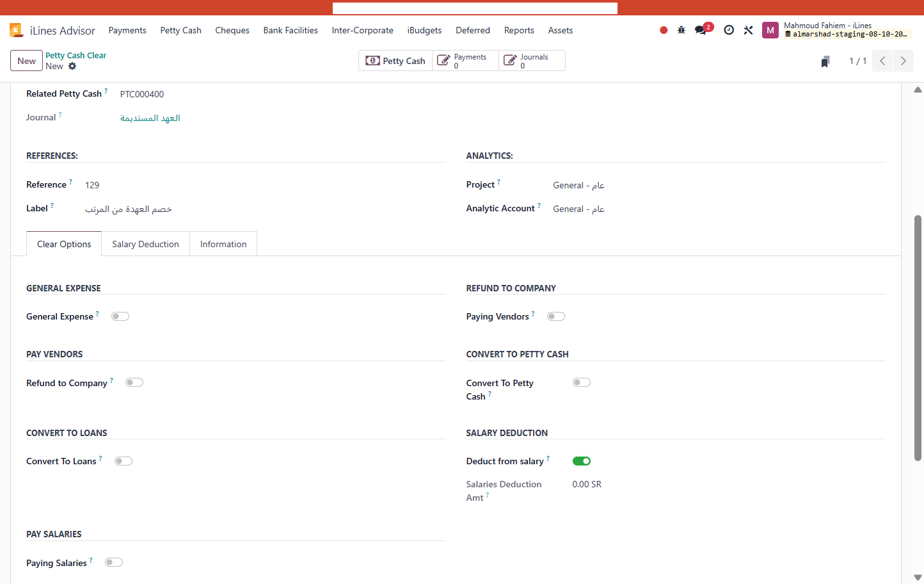Image resolution: width=924 pixels, height=584 pixels.
Task: Click the Project field help question mark
Action: 498,182
